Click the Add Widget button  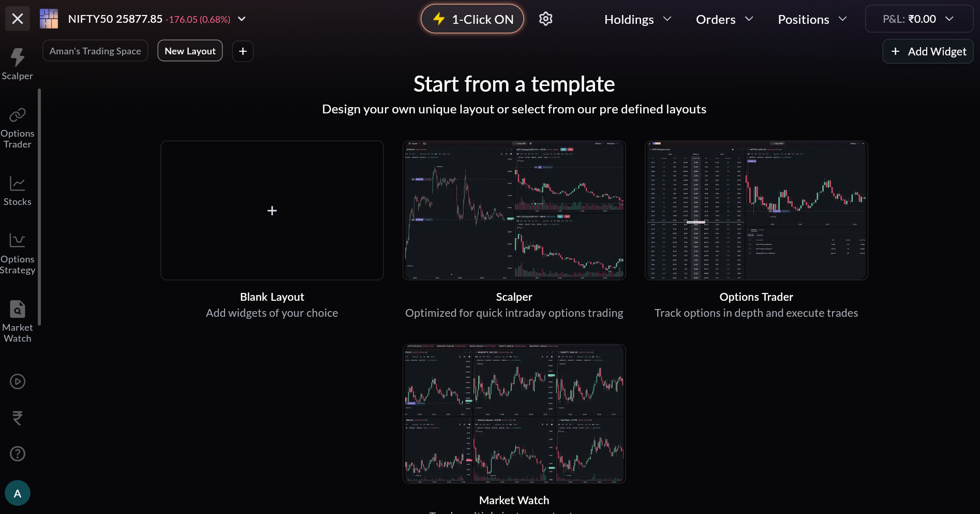click(928, 51)
